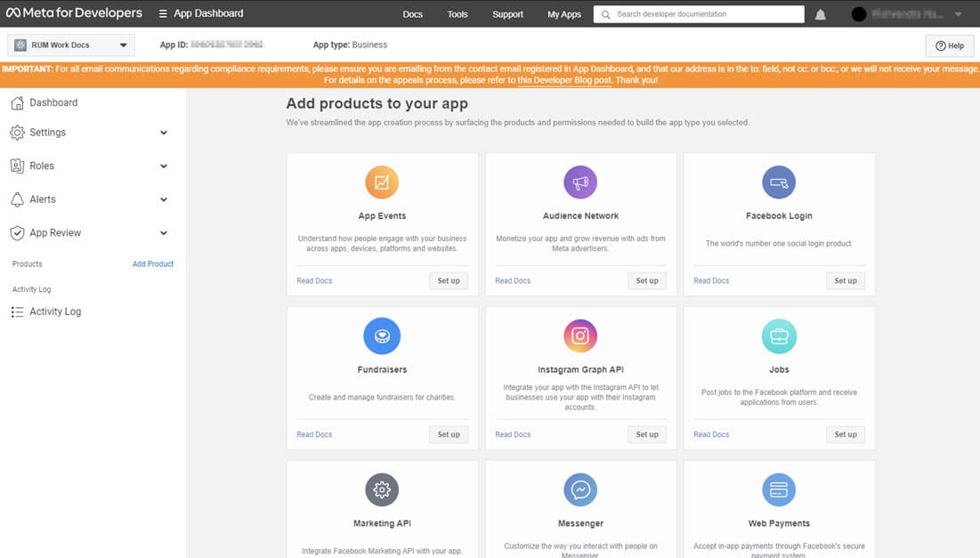Click the profile avatar in the top bar

(x=859, y=13)
